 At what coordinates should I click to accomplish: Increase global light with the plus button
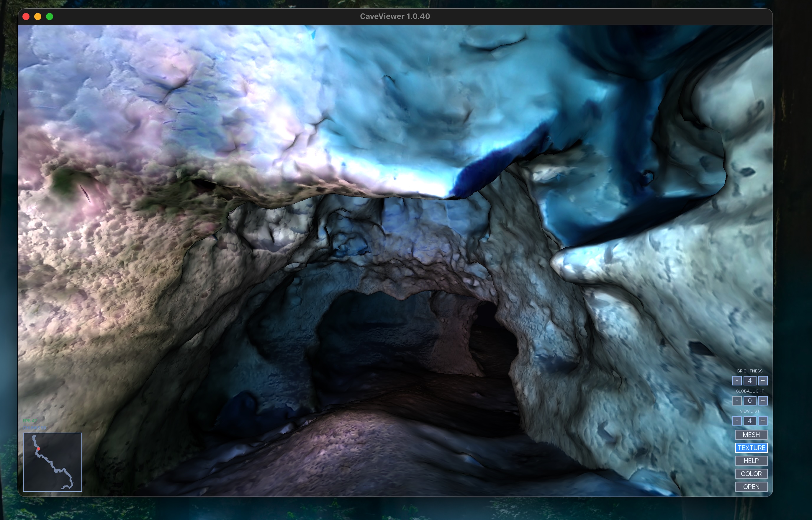tap(763, 400)
